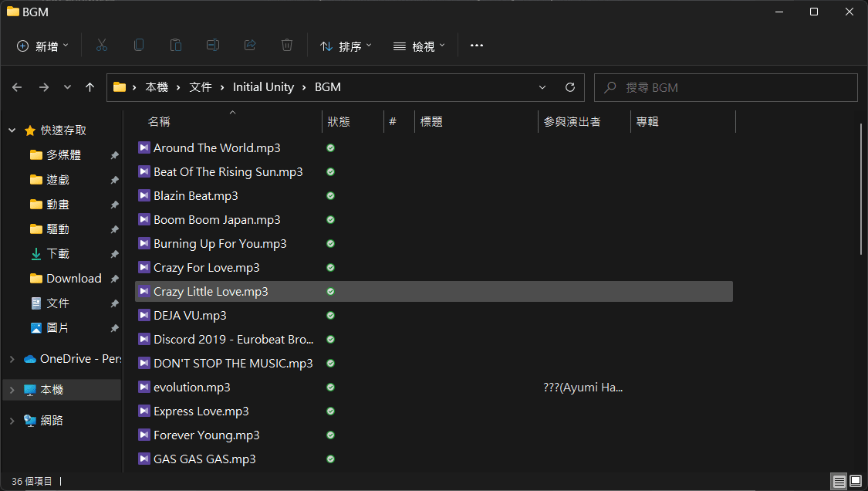Screen dimensions: 868x491
Task: Refresh the BGM folder view
Action: pos(570,87)
